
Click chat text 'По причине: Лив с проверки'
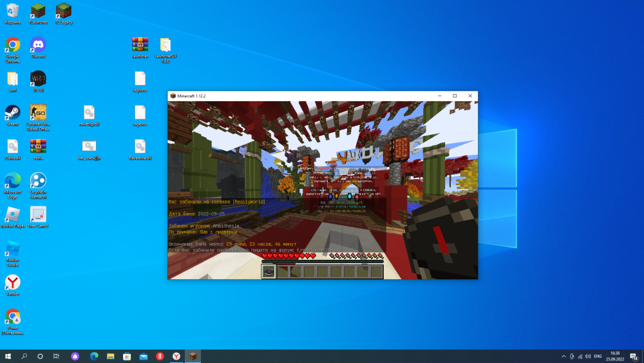coord(203,232)
